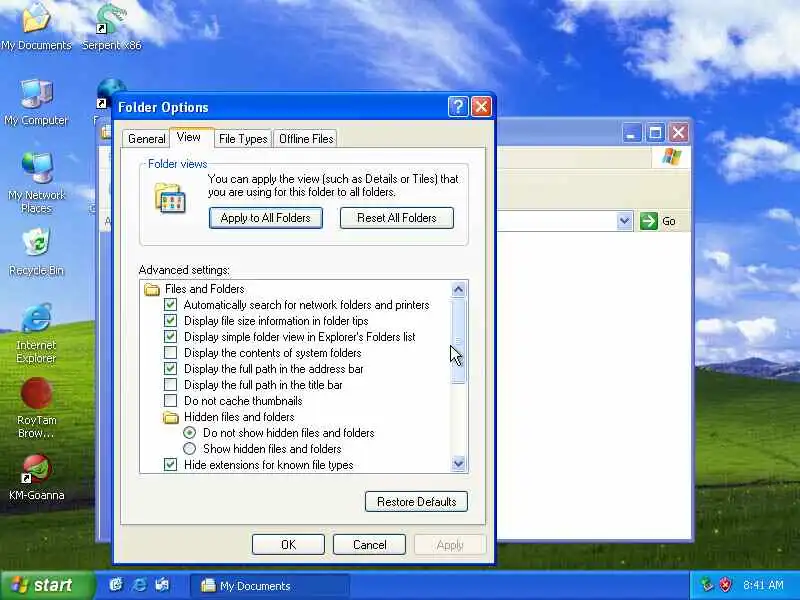Click the Hidden files and folders tree label

coord(239,417)
